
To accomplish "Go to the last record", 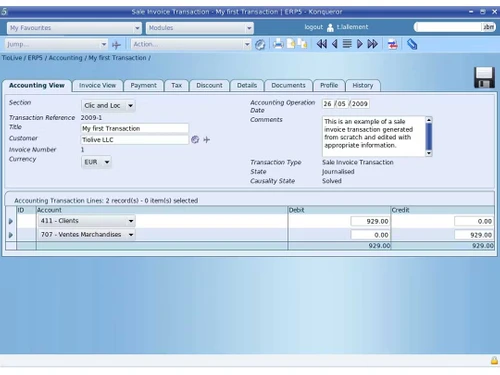I will (372, 44).
